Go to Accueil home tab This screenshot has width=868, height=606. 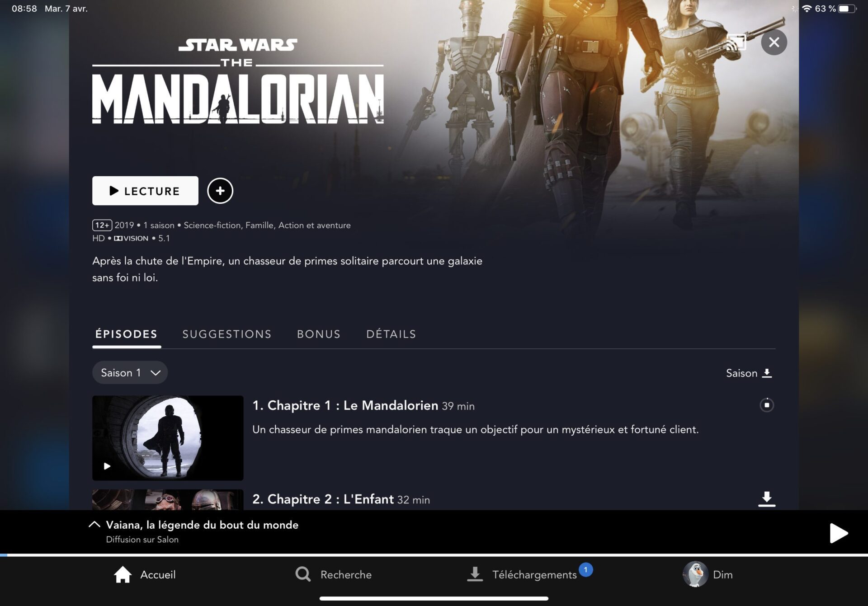pyautogui.click(x=145, y=575)
